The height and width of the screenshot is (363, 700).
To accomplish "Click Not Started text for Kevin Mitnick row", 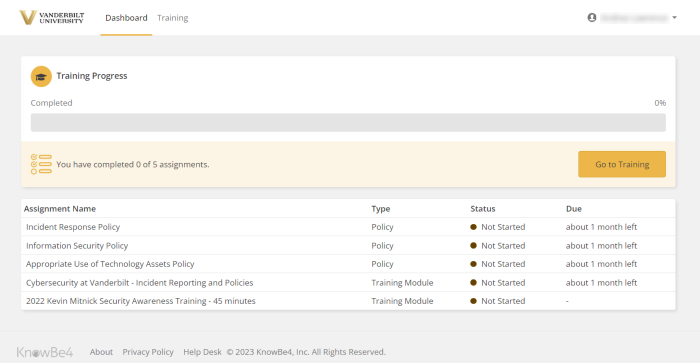I will point(503,301).
